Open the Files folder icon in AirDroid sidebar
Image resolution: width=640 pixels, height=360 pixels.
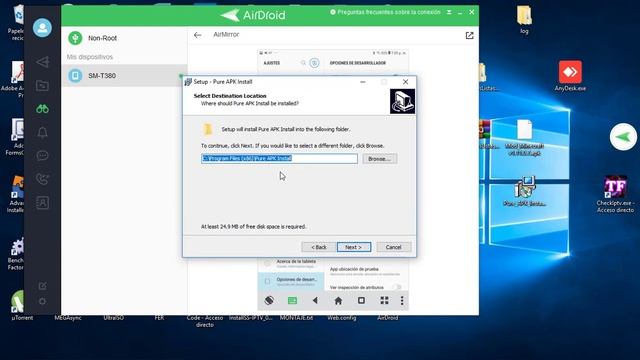point(42,85)
